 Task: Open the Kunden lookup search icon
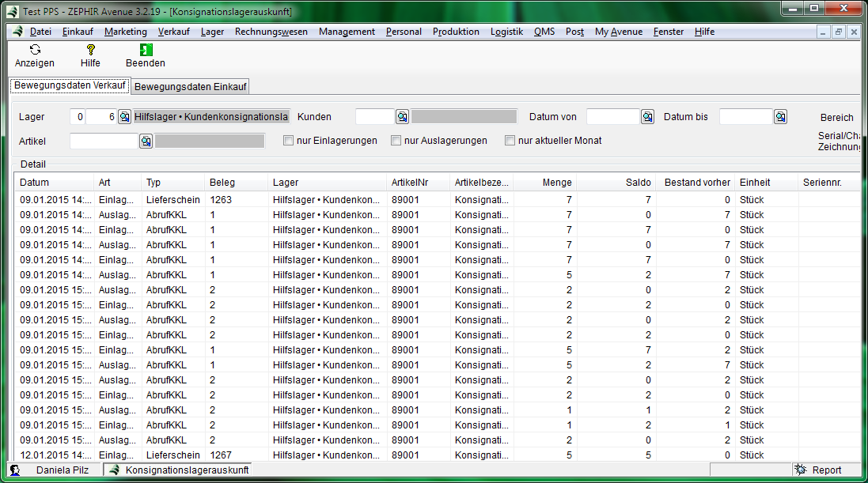click(x=402, y=117)
